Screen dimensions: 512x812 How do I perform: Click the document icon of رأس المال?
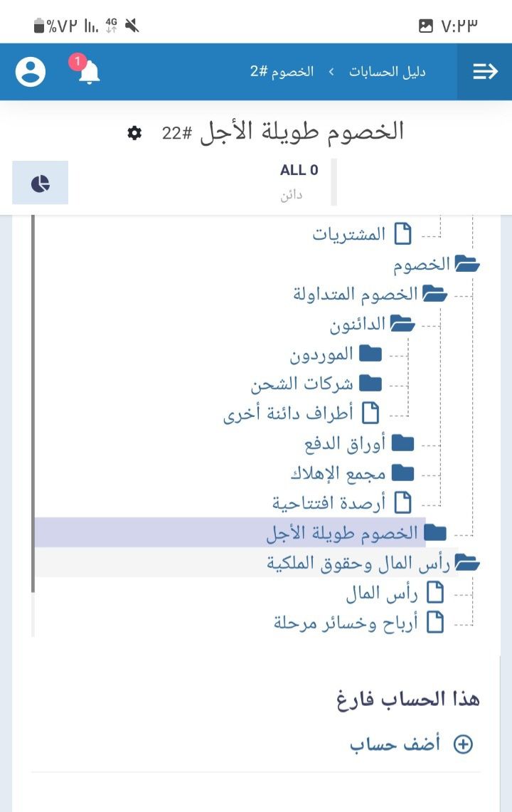coord(434,593)
